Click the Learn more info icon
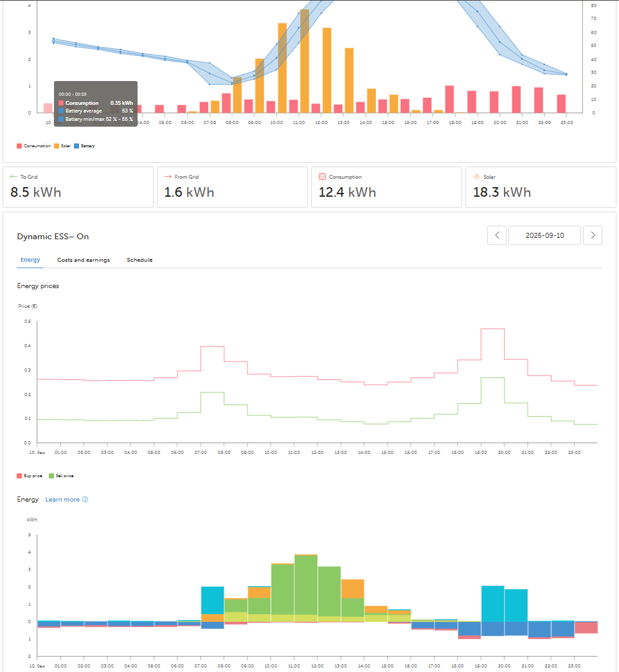Image resolution: width=619 pixels, height=672 pixels. pyautogui.click(x=85, y=499)
